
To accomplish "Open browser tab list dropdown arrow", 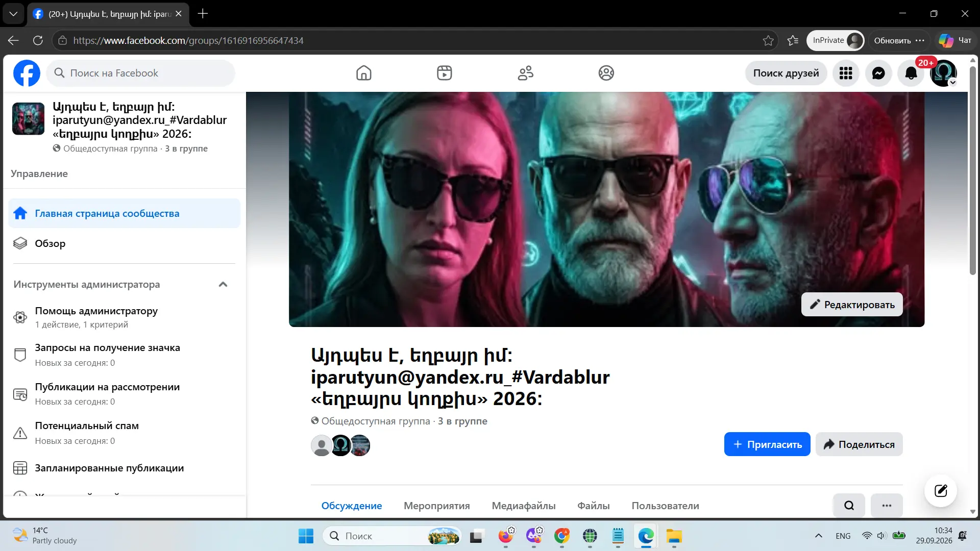I will (x=13, y=14).
